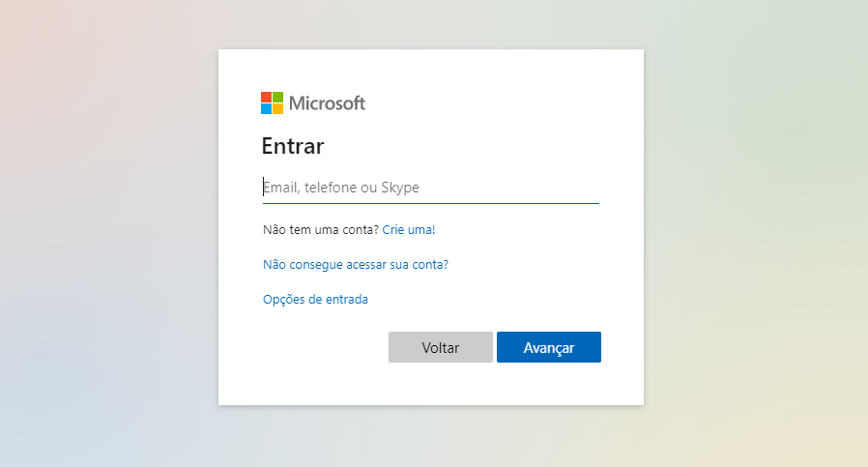Click the yellow square of the Microsoft logo
The image size is (868, 467).
[277, 108]
